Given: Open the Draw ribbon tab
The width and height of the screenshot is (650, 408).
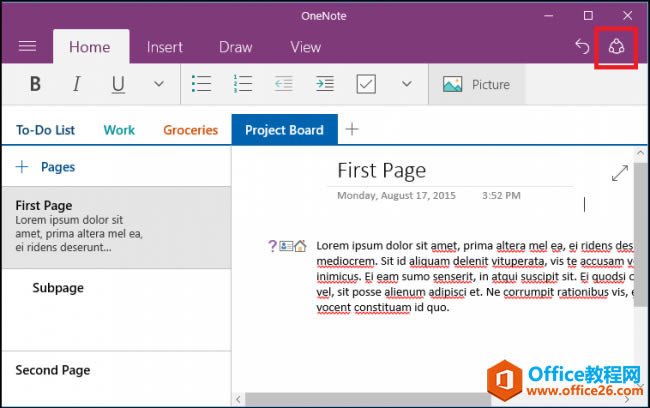Looking at the screenshot, I should coord(235,47).
